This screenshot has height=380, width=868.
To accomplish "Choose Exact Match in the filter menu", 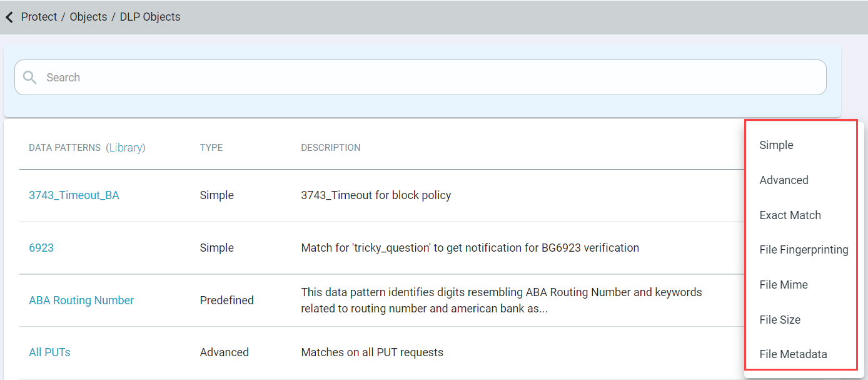I will [x=790, y=215].
